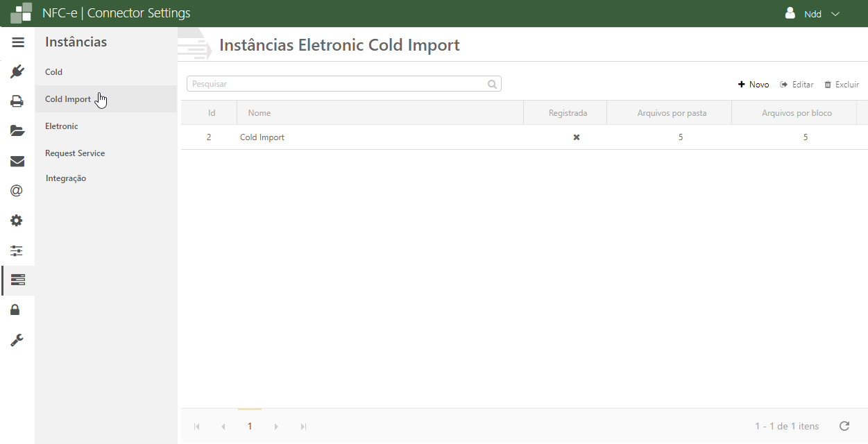Screen dimensions: 868x444
Task: Open the sliders adjustments icon in sidebar
Action: click(17, 250)
